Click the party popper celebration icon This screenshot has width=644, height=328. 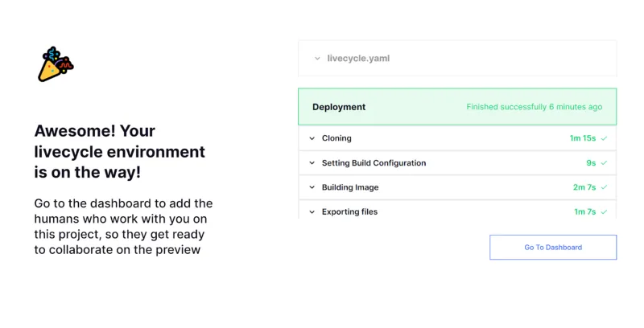pos(56,64)
